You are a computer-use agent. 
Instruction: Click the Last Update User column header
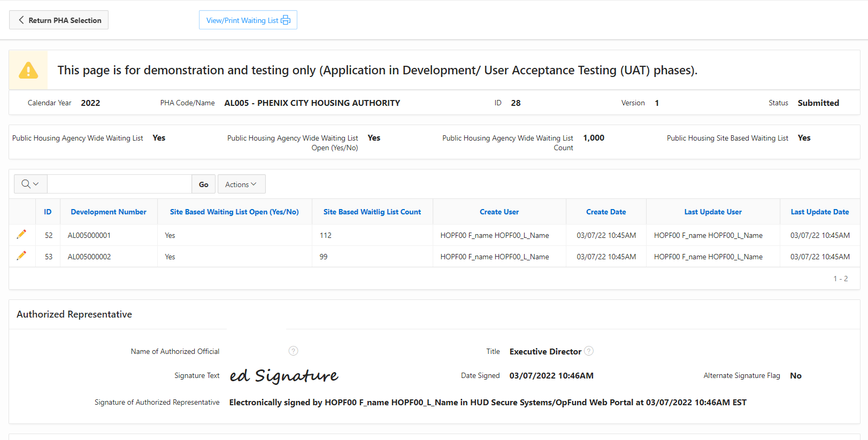[713, 212]
